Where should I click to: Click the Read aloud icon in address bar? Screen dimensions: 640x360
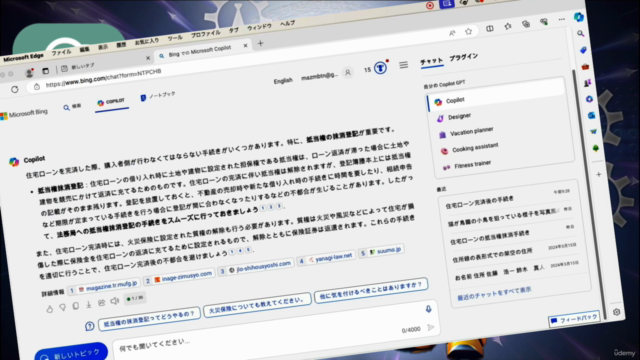pyautogui.click(x=452, y=33)
